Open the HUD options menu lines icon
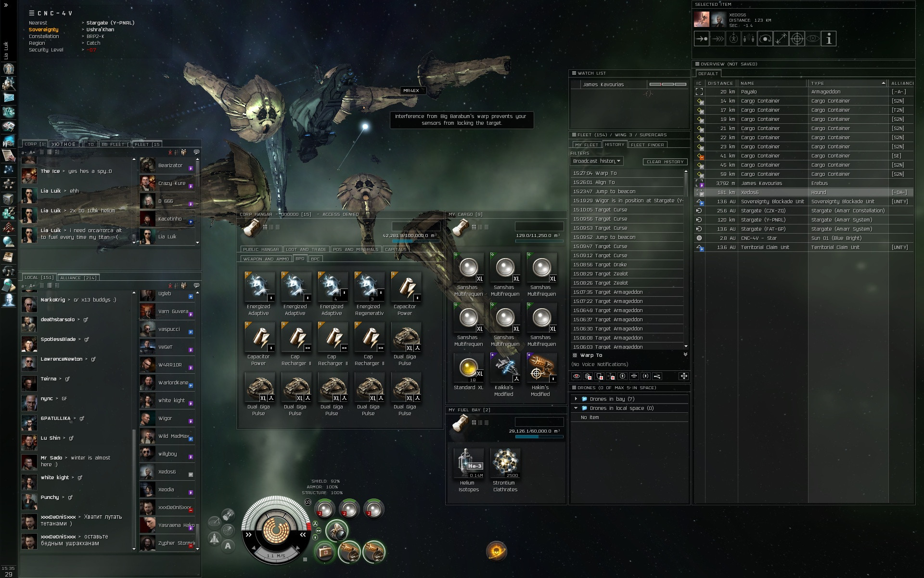Viewport: 924px width, 578px height. pos(305,559)
